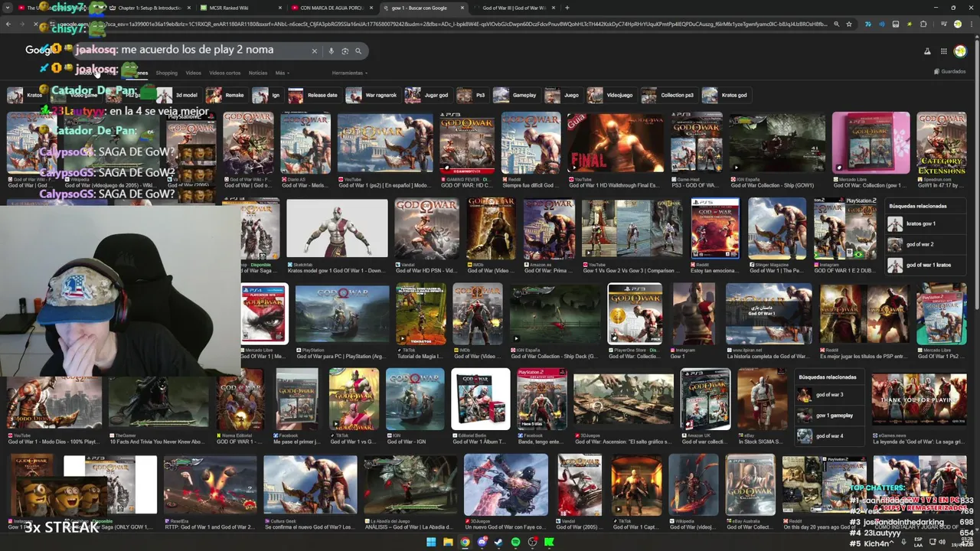980x551 pixels.
Task: Click the browser Back arrow
Action: [x=8, y=24]
